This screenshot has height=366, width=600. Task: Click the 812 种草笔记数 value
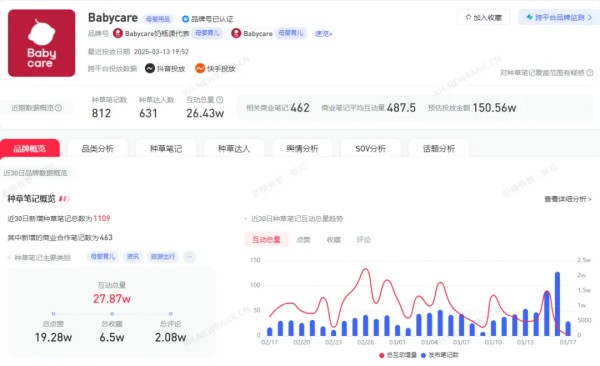pos(101,113)
